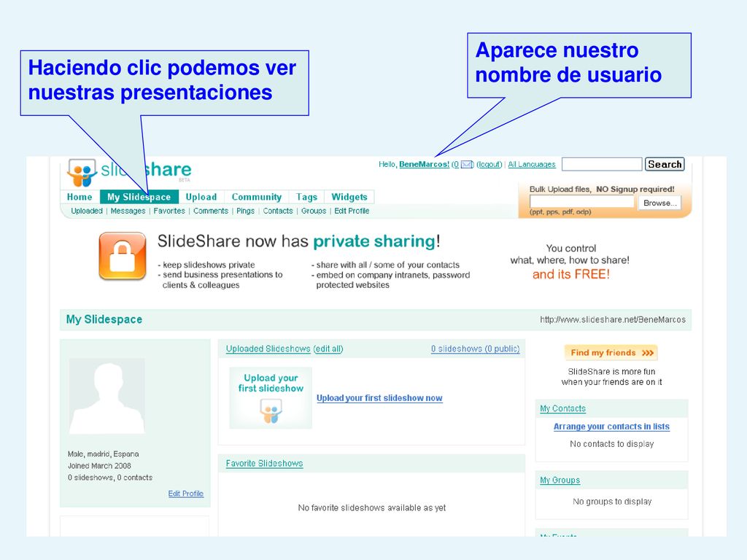Click 'NO Signup required!' text
747x560 pixels.
[635, 189]
